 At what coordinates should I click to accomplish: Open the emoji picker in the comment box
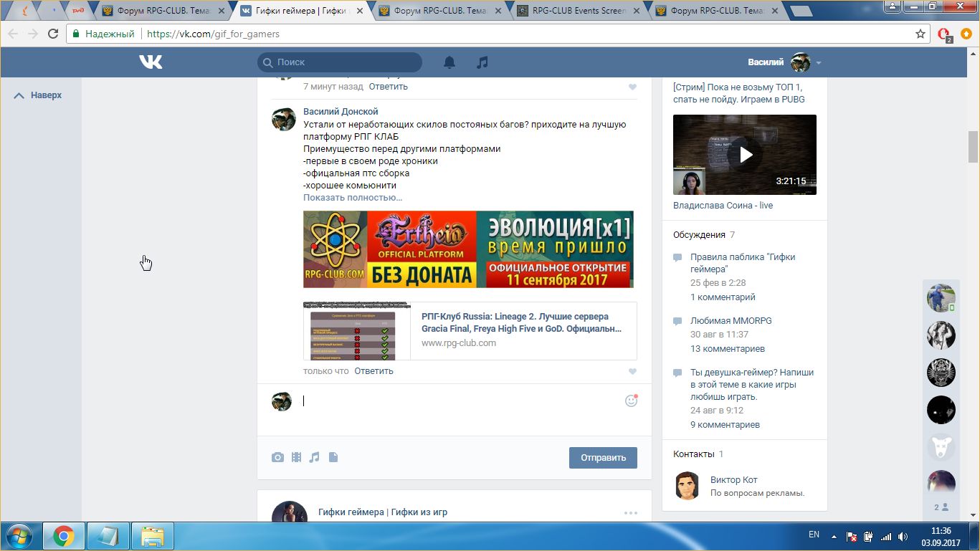pos(631,401)
